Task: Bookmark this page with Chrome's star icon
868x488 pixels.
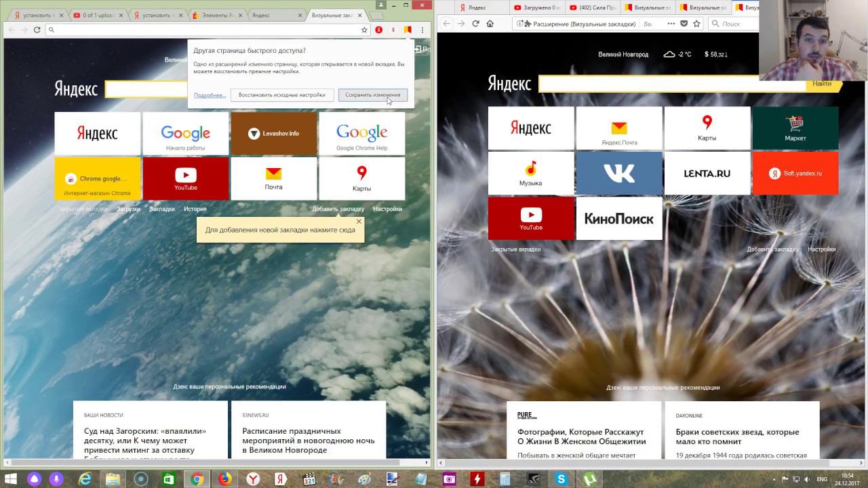Action: (x=364, y=30)
